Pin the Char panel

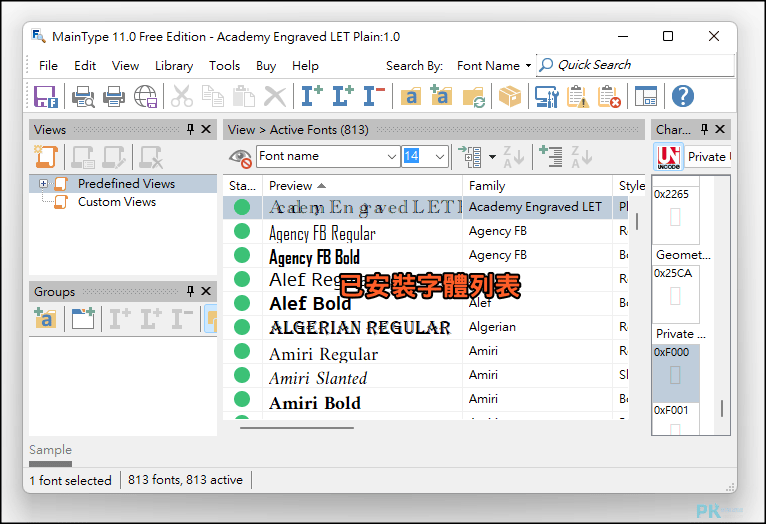click(x=704, y=129)
